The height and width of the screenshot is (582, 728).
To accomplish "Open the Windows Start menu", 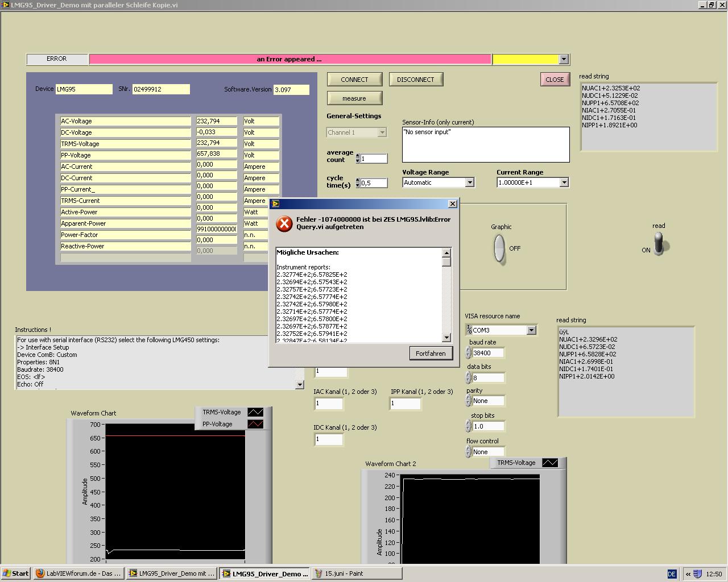I will 15,573.
